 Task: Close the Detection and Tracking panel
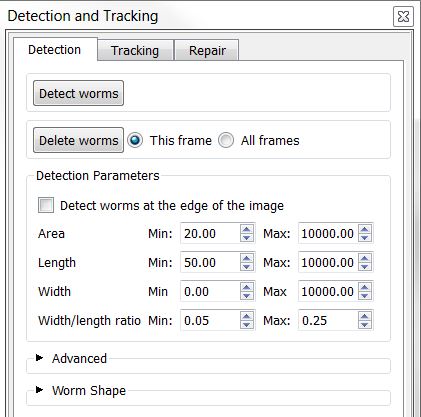pos(403,16)
